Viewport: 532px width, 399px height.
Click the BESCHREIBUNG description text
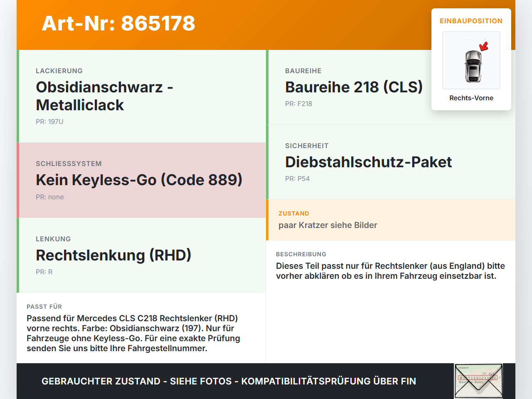click(390, 271)
